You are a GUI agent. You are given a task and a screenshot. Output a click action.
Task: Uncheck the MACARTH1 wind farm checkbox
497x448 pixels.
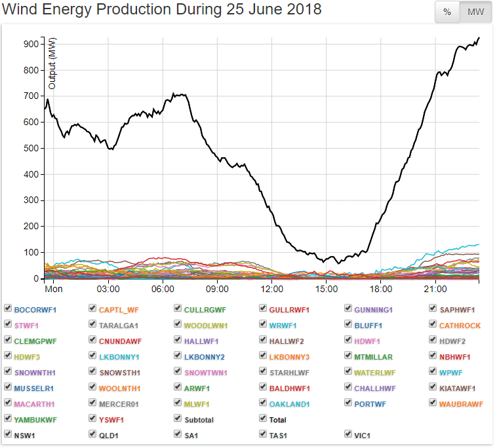(x=7, y=402)
